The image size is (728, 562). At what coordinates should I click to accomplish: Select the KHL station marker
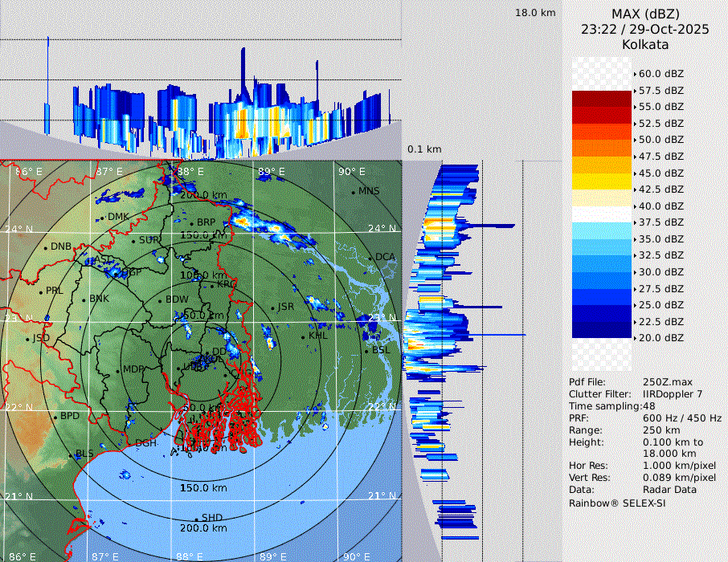coord(304,336)
